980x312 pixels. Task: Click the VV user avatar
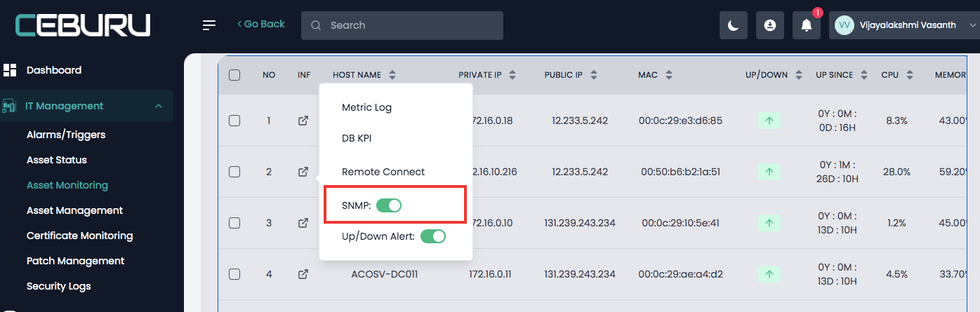coord(845,25)
